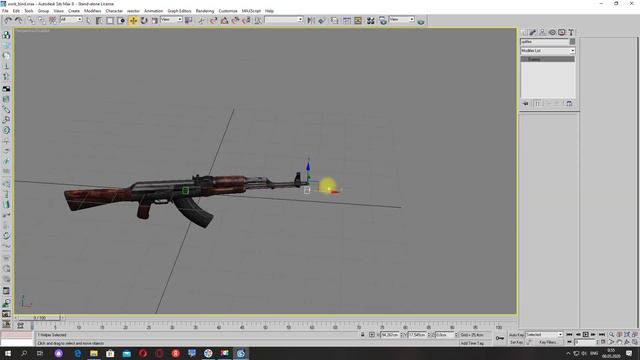Toggle the Angle Snap button

[224, 20]
